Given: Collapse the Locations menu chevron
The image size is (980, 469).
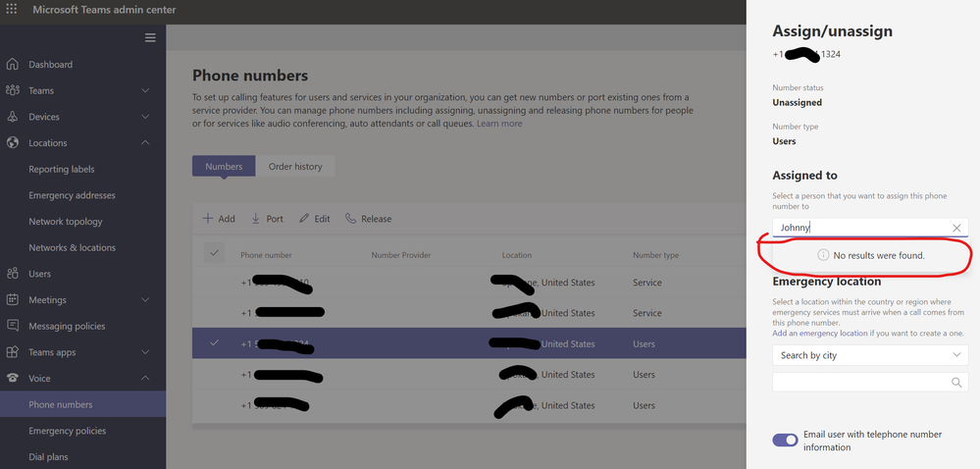Looking at the screenshot, I should [145, 142].
